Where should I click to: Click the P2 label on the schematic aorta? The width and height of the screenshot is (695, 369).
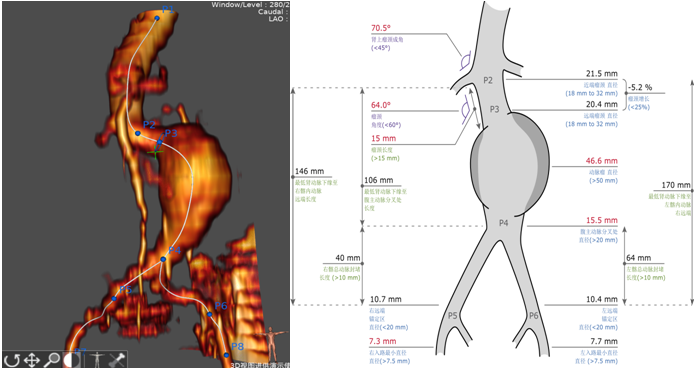point(488,80)
